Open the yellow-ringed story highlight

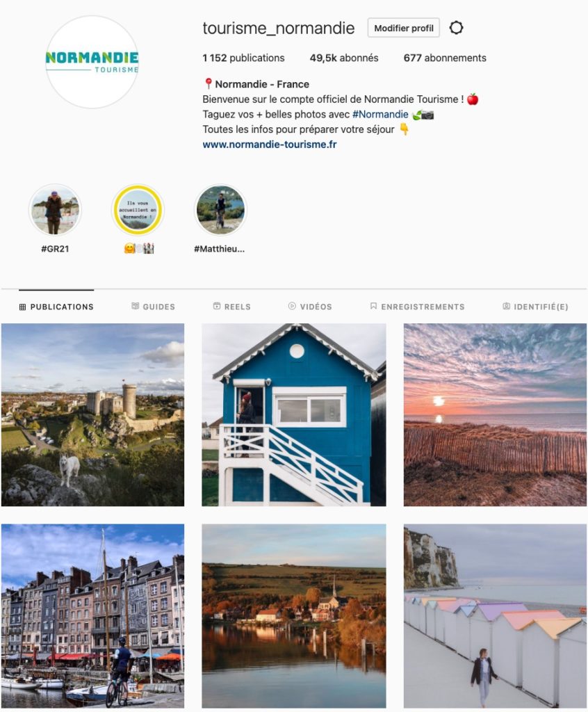(138, 210)
